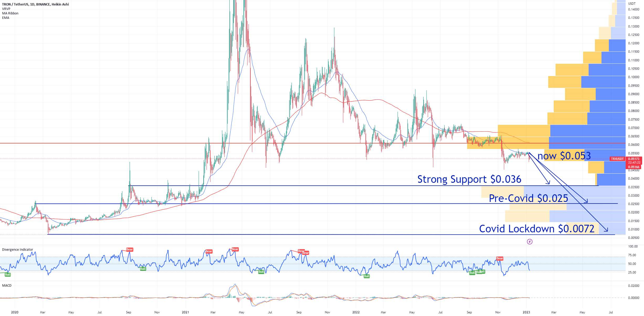
Task: Click the 2023 time axis label
Action: coord(526,312)
